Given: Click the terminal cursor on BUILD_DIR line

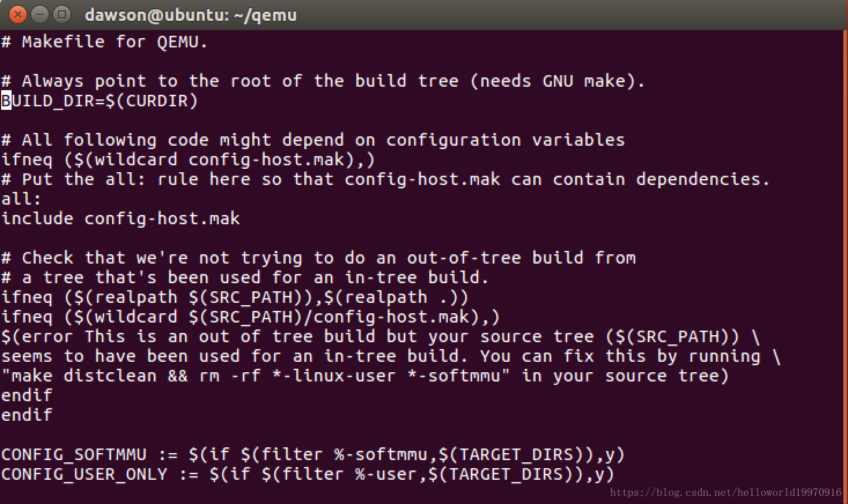Looking at the screenshot, I should click(6, 101).
